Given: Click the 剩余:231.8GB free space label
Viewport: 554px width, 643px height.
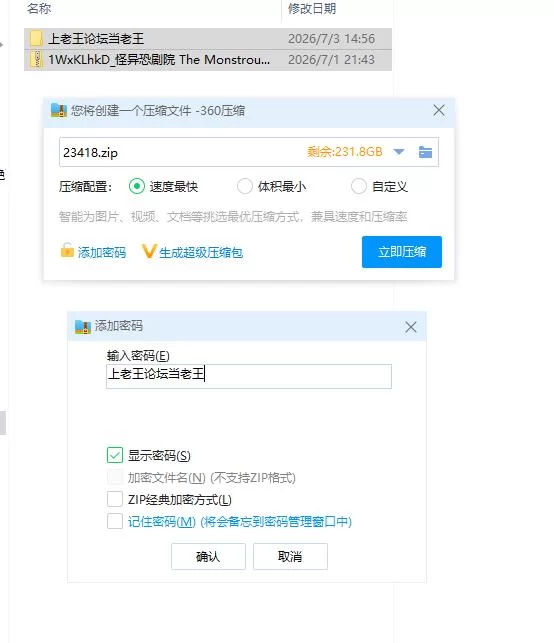Looking at the screenshot, I should point(344,152).
